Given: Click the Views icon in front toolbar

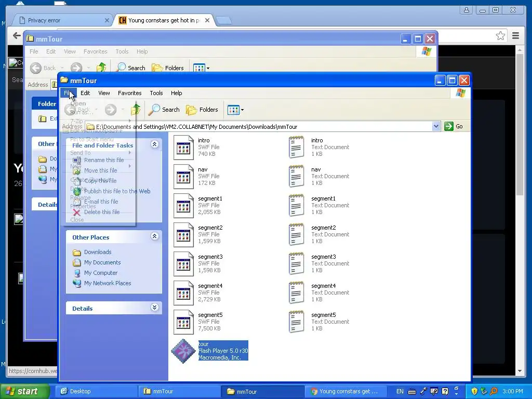Looking at the screenshot, I should click(x=233, y=110).
